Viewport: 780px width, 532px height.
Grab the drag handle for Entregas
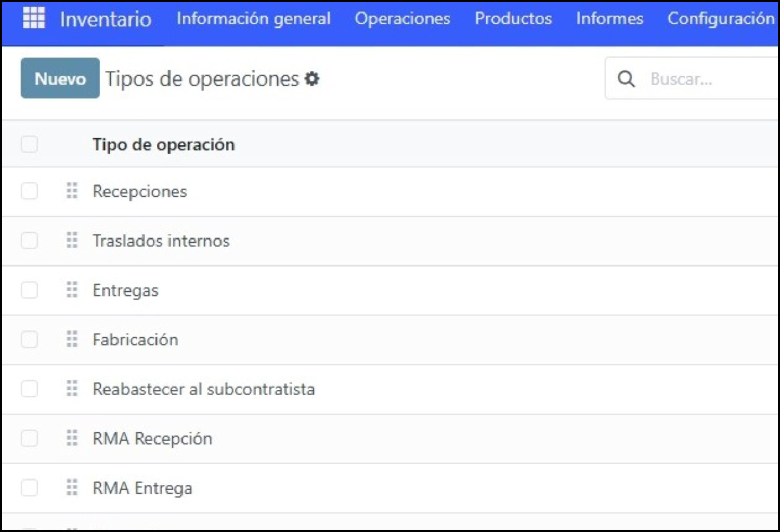(72, 290)
